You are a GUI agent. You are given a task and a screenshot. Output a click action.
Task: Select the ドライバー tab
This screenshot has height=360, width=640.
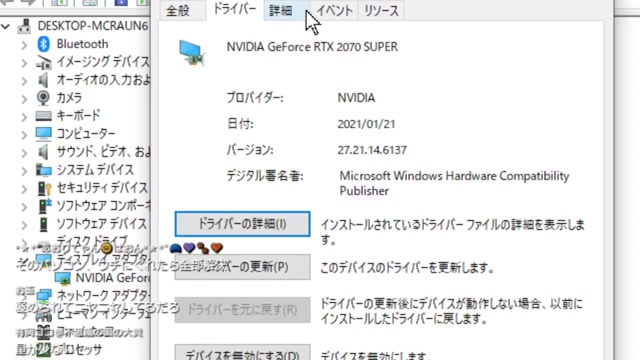coord(235,9)
